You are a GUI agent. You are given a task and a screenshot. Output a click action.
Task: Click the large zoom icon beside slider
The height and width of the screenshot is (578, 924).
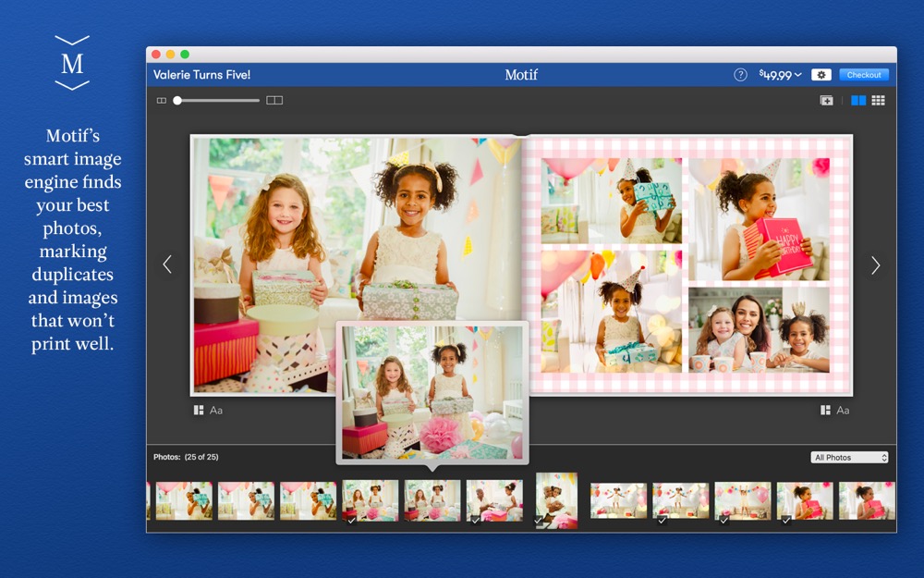click(274, 100)
